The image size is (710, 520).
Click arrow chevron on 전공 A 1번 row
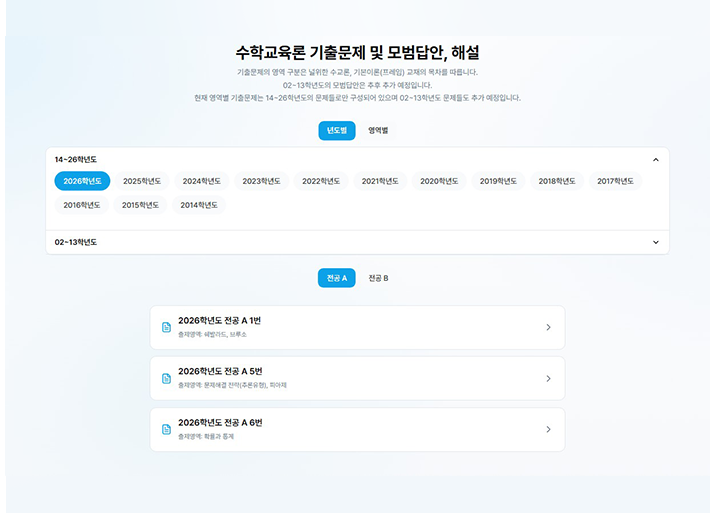point(548,327)
